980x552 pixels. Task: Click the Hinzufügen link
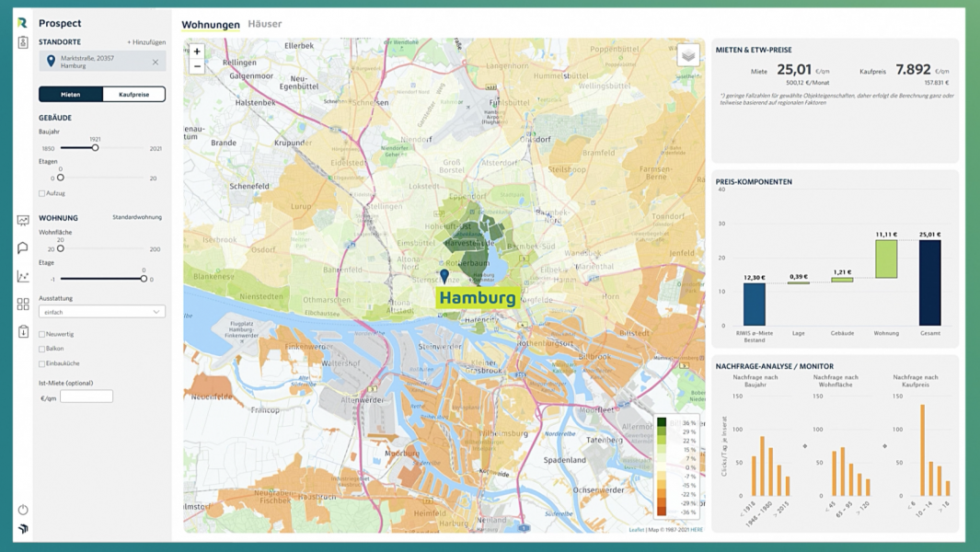pyautogui.click(x=146, y=42)
